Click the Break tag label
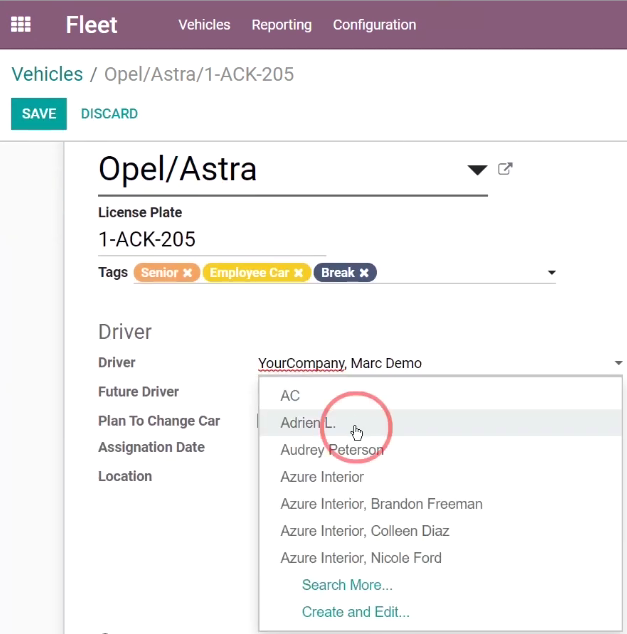 point(338,273)
